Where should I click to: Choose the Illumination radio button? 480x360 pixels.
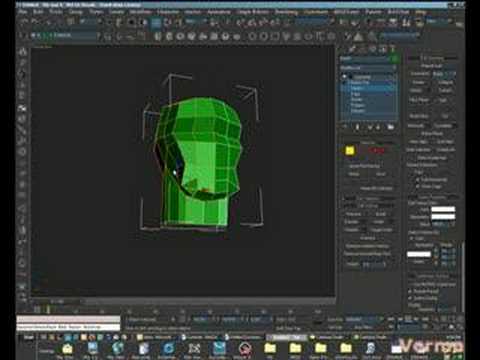(412, 245)
